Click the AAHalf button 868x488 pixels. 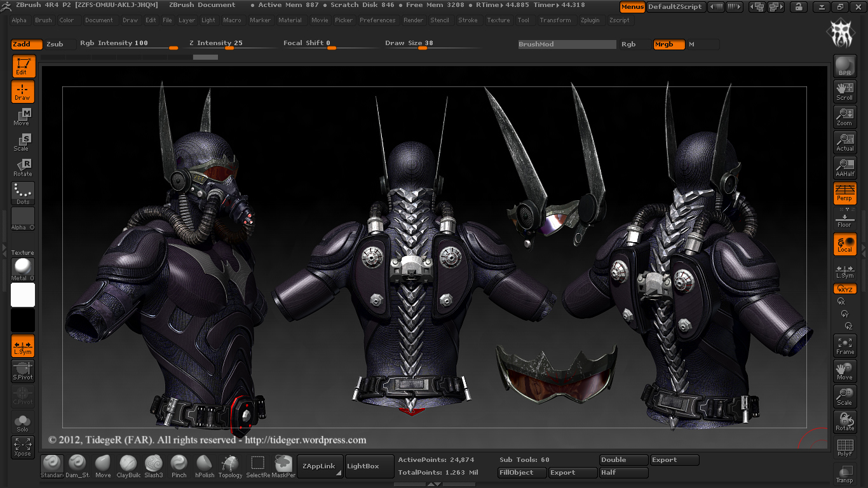pyautogui.click(x=845, y=168)
